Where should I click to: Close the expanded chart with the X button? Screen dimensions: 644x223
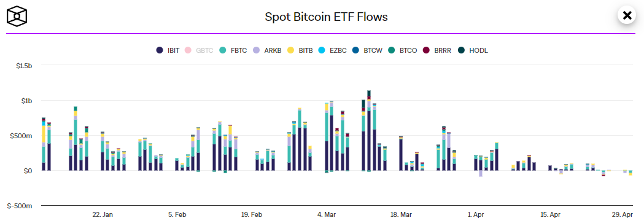tap(627, 15)
